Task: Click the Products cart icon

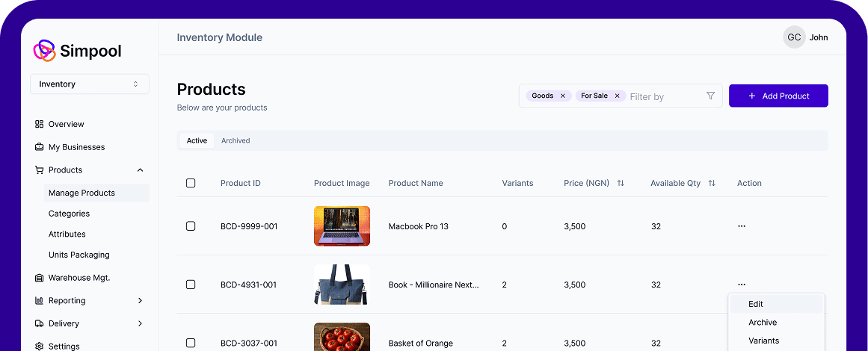Action: tap(39, 170)
